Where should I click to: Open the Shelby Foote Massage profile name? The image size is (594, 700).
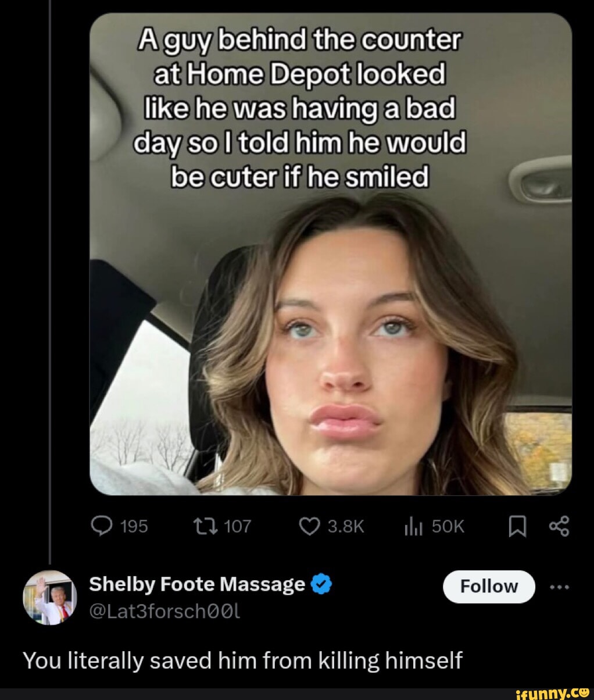pos(196,584)
